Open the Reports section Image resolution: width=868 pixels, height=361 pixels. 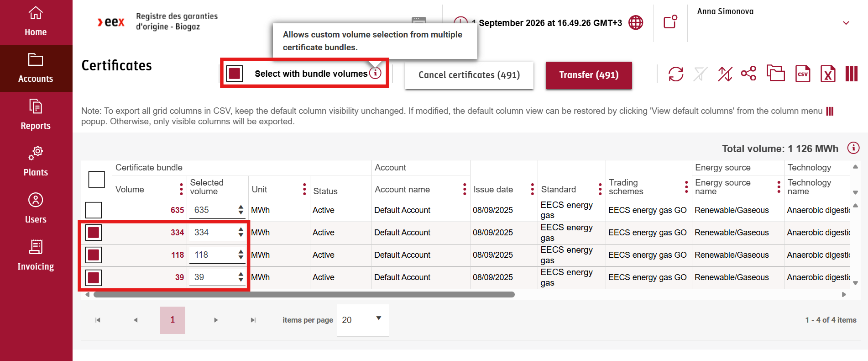point(36,115)
